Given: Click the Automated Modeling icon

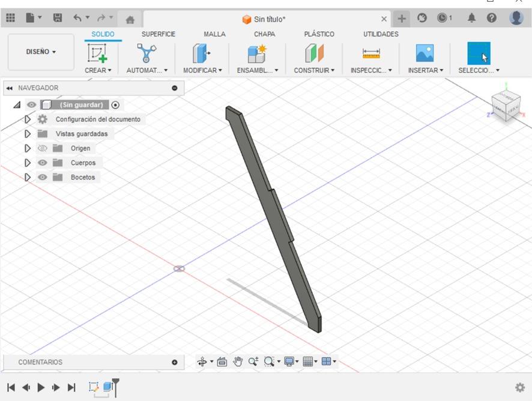Looking at the screenshot, I should coord(147,53).
